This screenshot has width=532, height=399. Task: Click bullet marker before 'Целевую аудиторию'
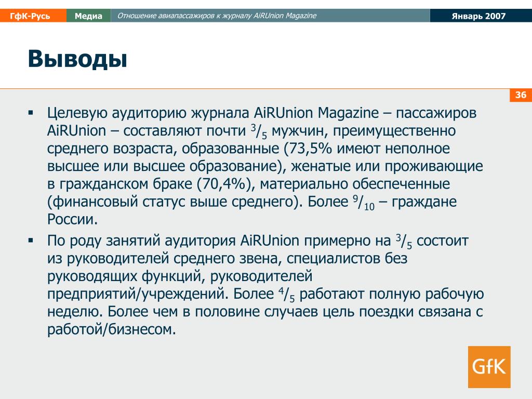click(31, 113)
